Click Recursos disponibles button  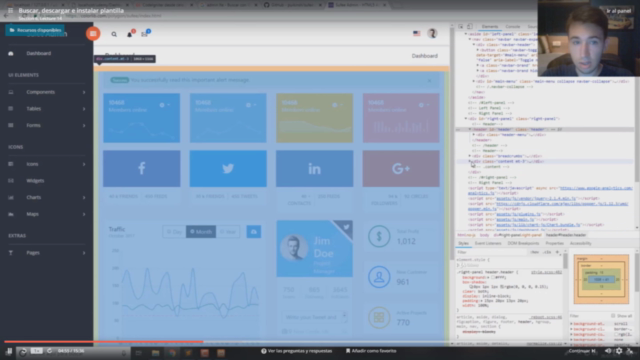(x=35, y=30)
